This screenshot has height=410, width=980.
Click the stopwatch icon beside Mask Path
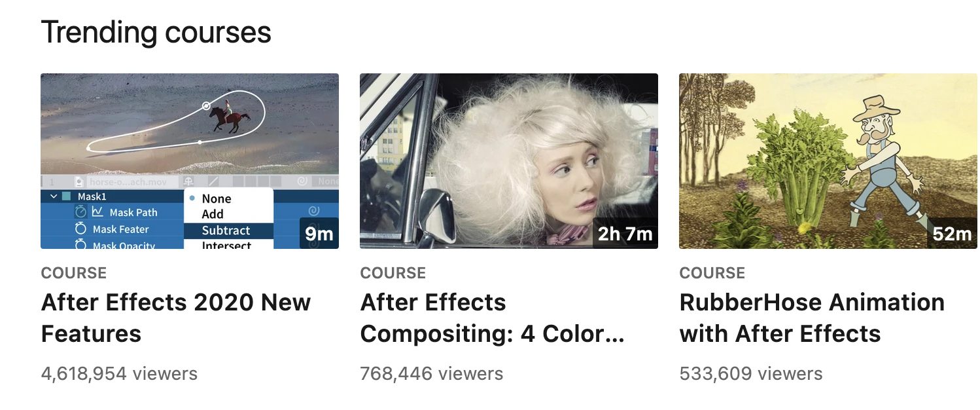click(x=81, y=212)
